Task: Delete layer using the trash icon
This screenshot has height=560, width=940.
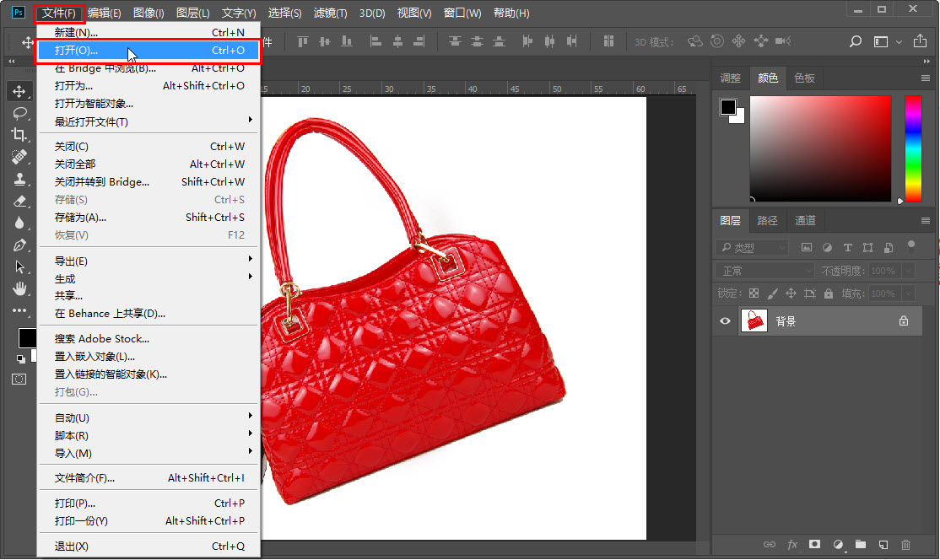Action: 906,545
